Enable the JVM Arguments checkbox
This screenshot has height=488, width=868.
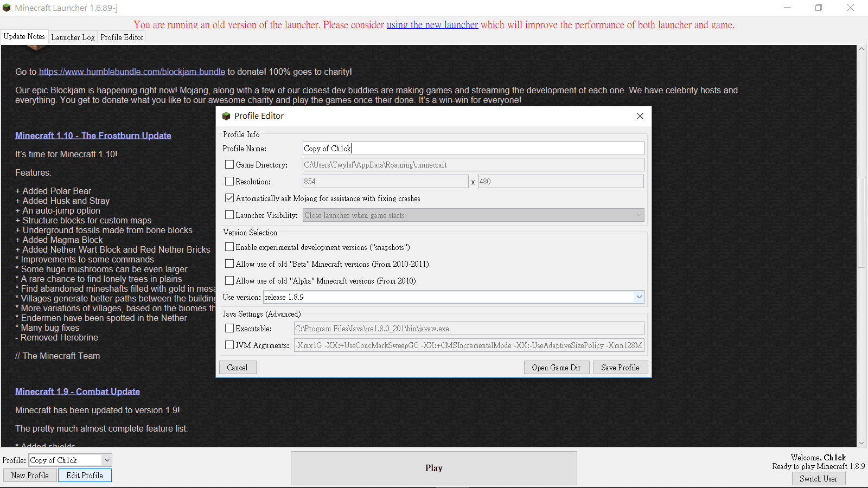pyautogui.click(x=229, y=345)
